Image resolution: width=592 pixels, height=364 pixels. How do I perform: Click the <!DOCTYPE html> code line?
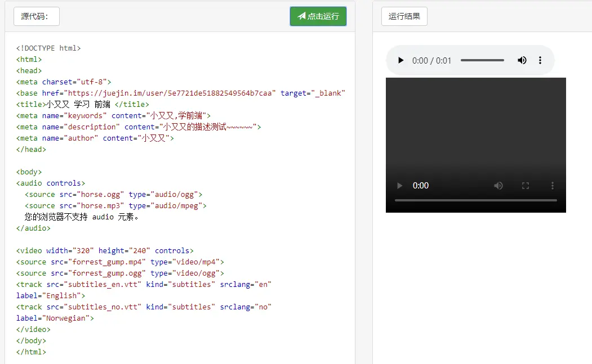coord(48,48)
